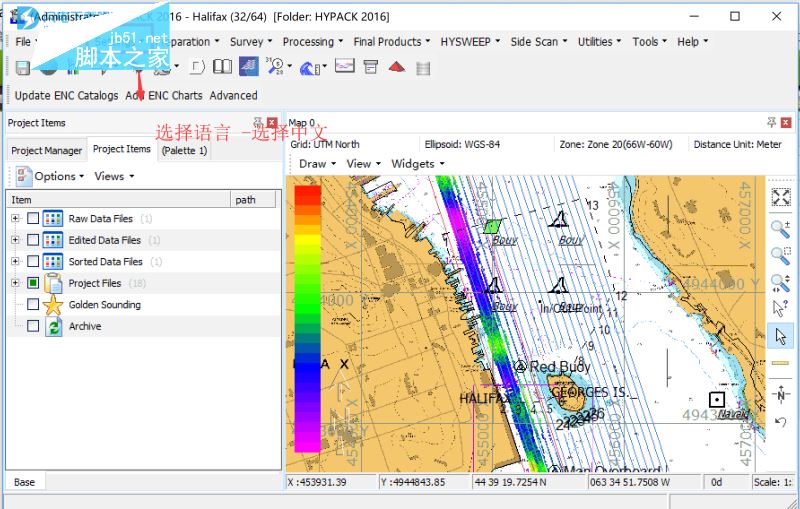Check the Sorted Data Files checkbox

(x=33, y=262)
